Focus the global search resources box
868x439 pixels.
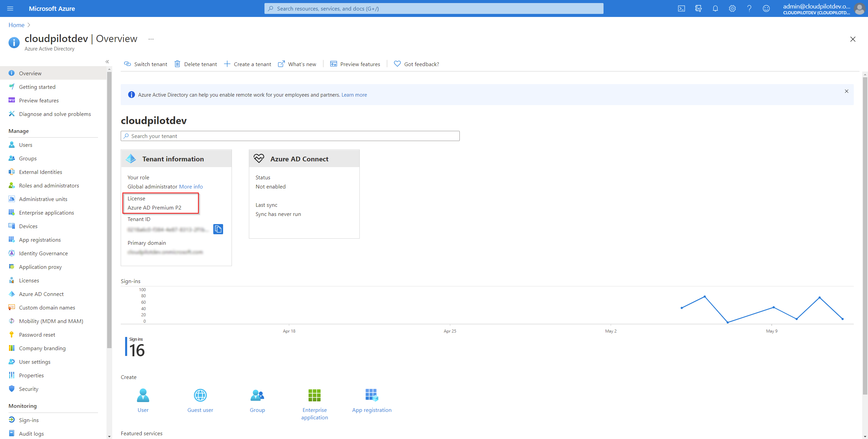pyautogui.click(x=434, y=8)
